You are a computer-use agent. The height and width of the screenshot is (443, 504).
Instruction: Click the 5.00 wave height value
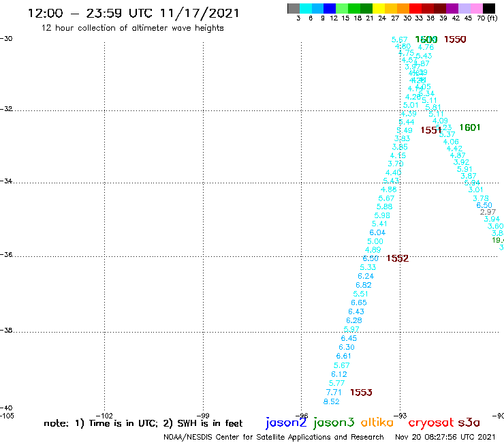(375, 241)
